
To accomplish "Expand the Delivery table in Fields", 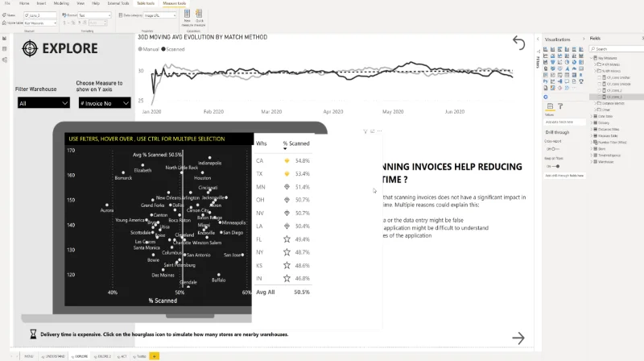I will pyautogui.click(x=592, y=122).
